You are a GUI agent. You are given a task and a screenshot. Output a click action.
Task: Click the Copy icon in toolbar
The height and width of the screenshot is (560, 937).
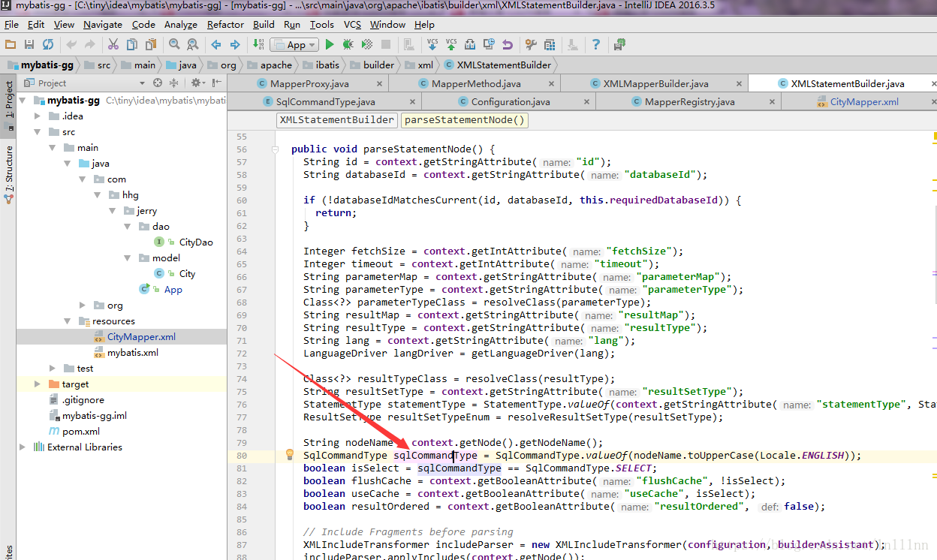(x=132, y=45)
